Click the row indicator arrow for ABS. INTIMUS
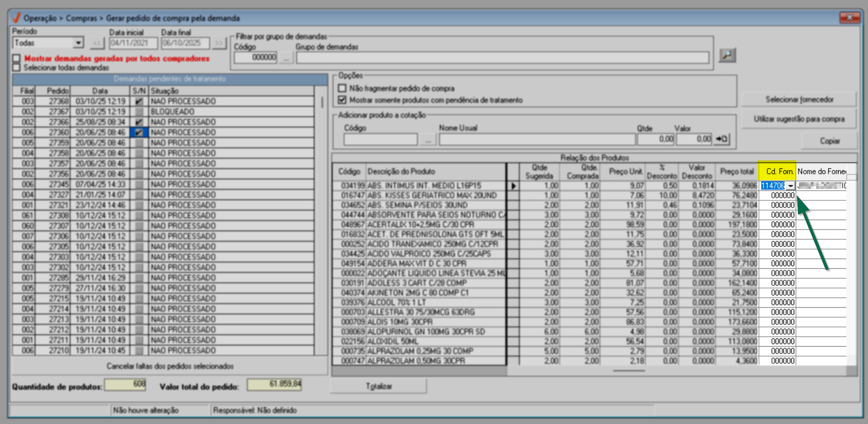This screenshot has height=424, width=868. pyautogui.click(x=513, y=186)
